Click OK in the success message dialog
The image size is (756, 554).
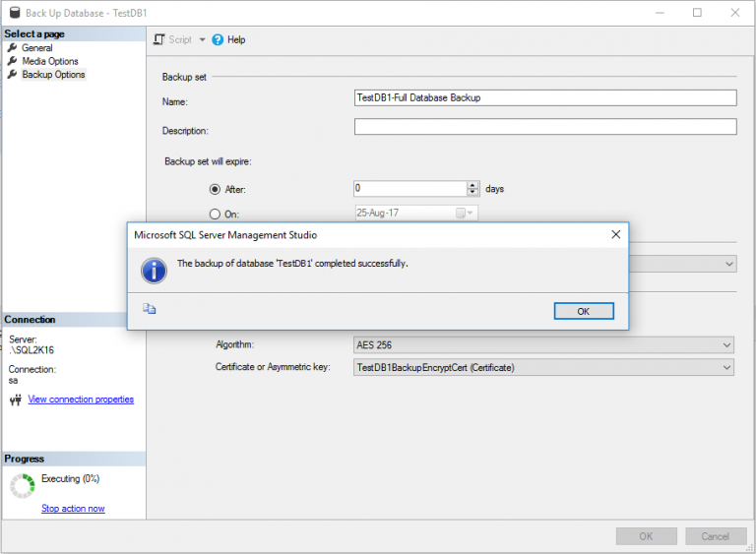tap(584, 311)
